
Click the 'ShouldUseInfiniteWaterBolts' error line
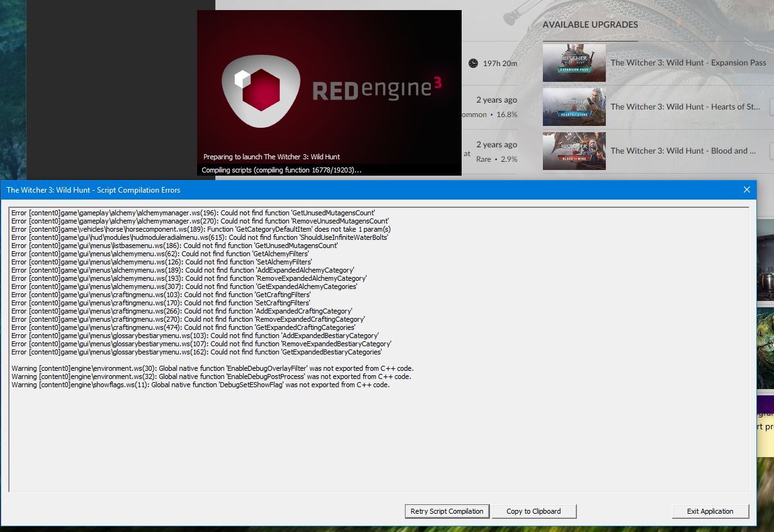click(200, 237)
